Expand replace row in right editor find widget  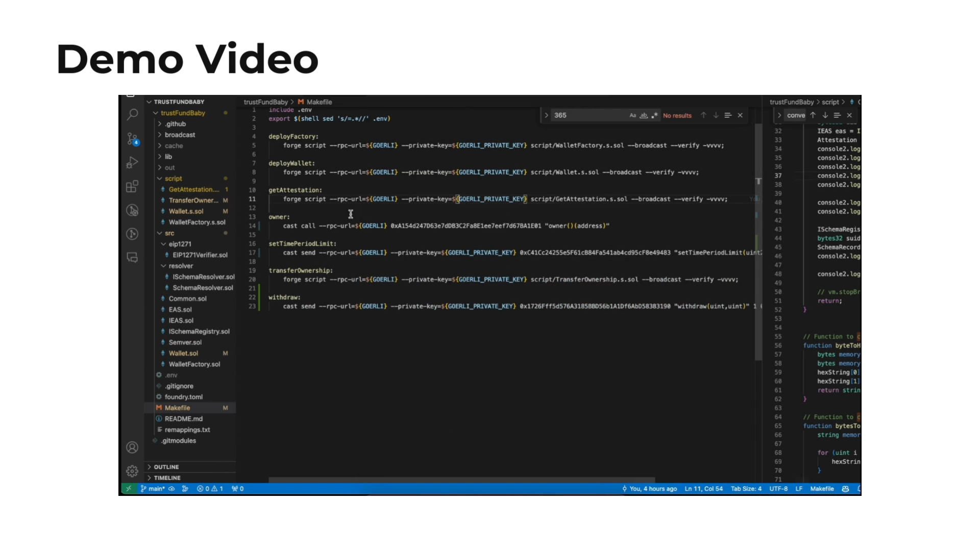click(779, 115)
